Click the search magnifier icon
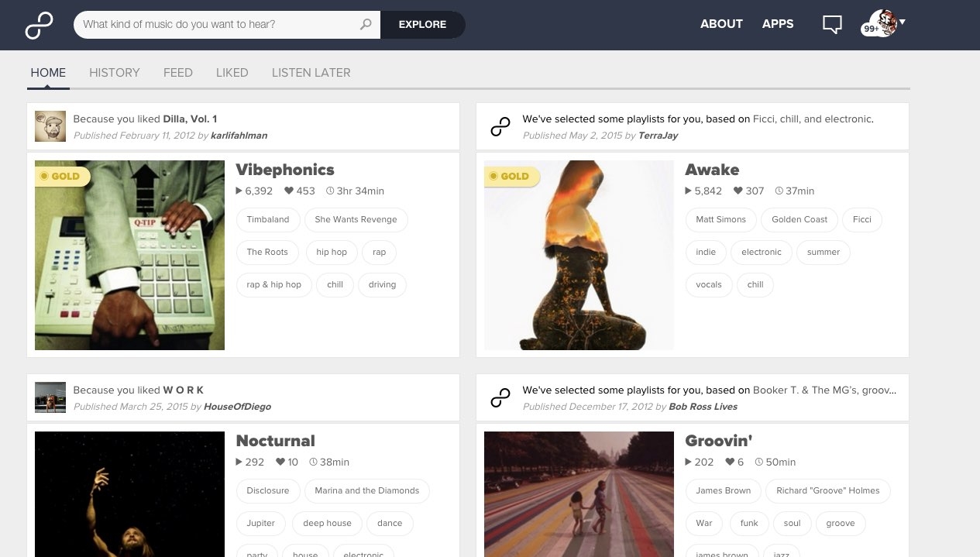The image size is (980, 557). click(x=366, y=25)
